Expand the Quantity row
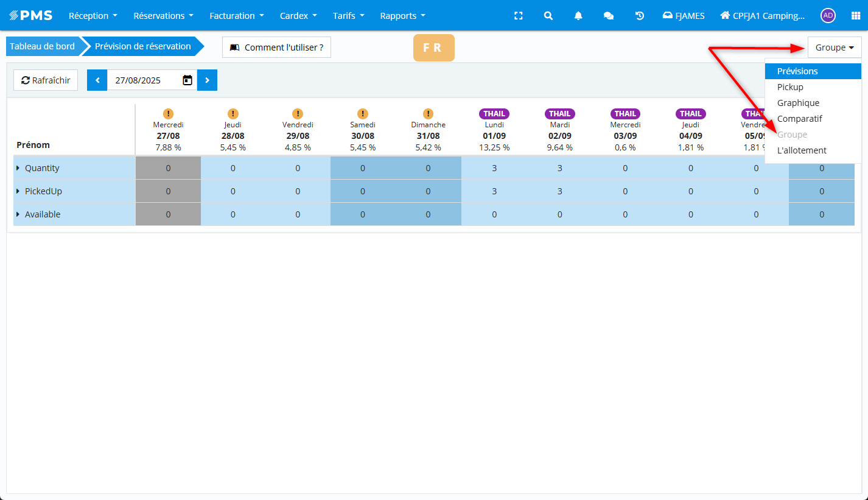The width and height of the screenshot is (868, 500). [18, 168]
